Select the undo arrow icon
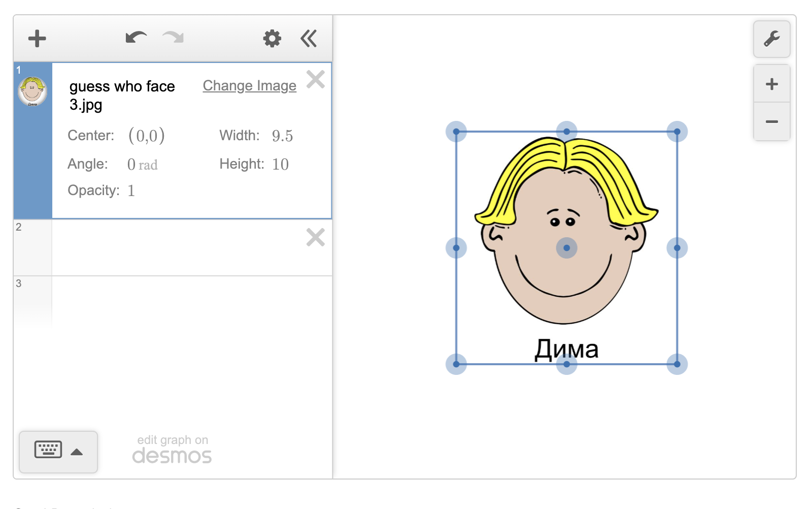 pyautogui.click(x=136, y=37)
